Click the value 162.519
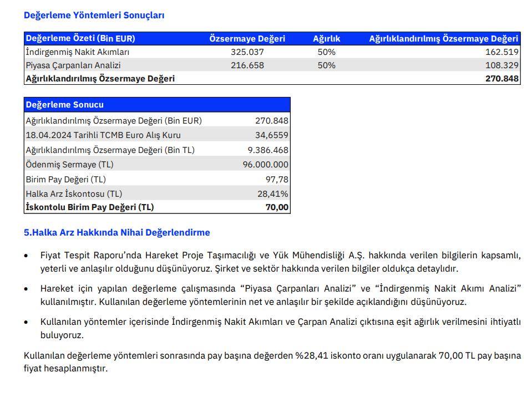This screenshot has height=398, width=532. coord(502,52)
